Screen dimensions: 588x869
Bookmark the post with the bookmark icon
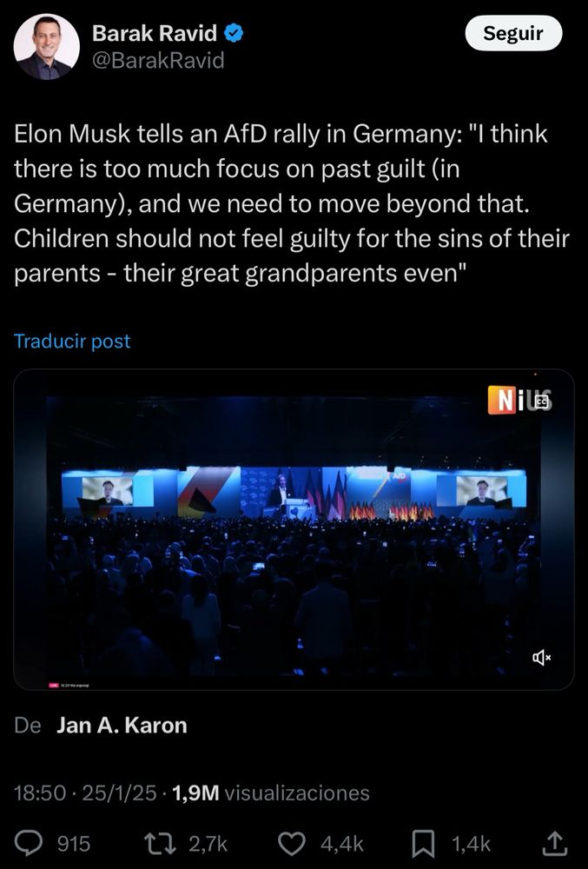coord(424,844)
